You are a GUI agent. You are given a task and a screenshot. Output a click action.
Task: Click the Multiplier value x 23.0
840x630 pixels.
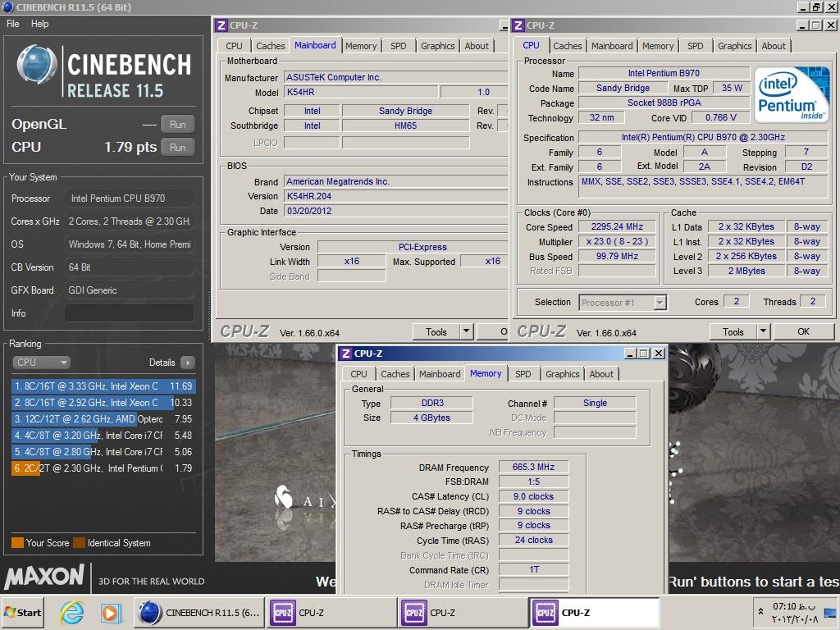click(617, 242)
